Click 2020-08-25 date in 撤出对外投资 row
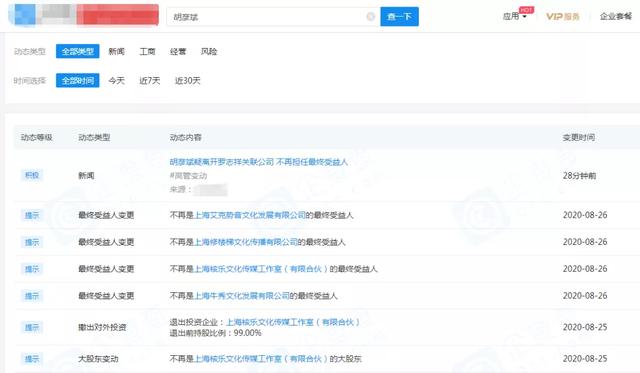Image resolution: width=640 pixels, height=373 pixels. pos(585,327)
